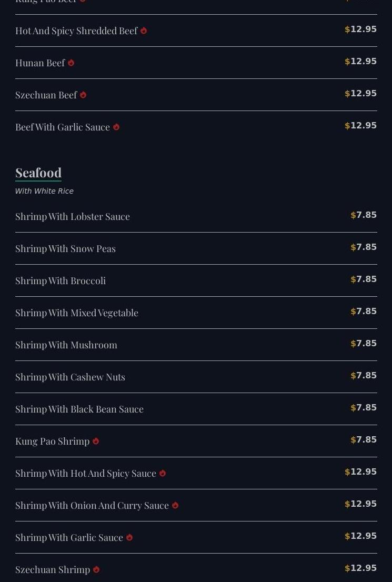Choose the Shrimp With Cashew Nuts item
Image resolution: width=392 pixels, height=582 pixels.
pos(196,377)
